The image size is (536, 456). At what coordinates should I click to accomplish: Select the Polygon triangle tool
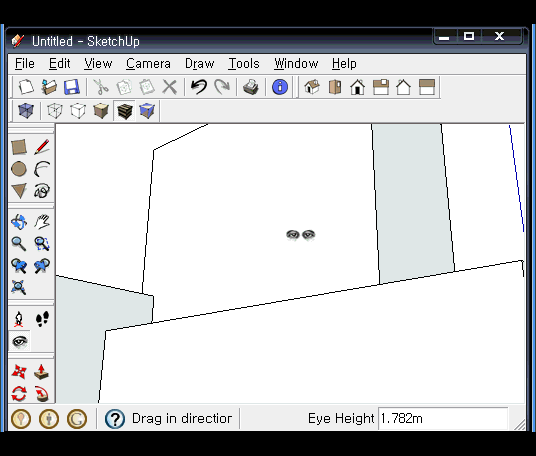tap(19, 191)
